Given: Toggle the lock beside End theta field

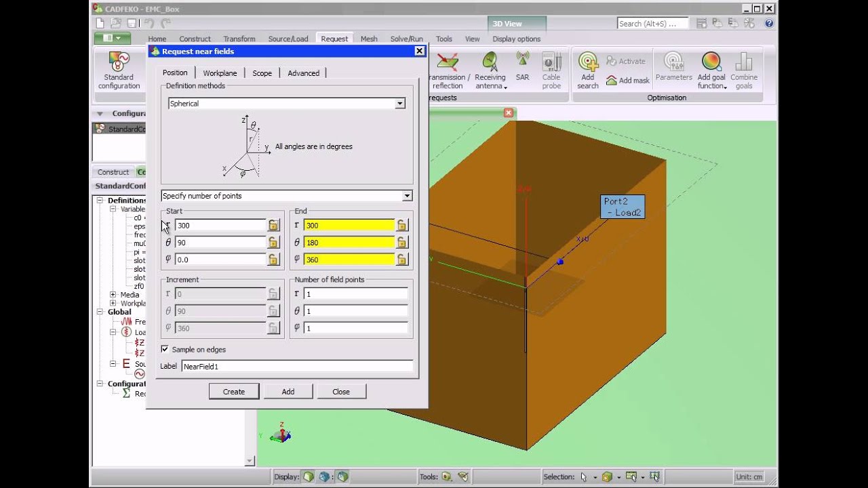Looking at the screenshot, I should 402,242.
